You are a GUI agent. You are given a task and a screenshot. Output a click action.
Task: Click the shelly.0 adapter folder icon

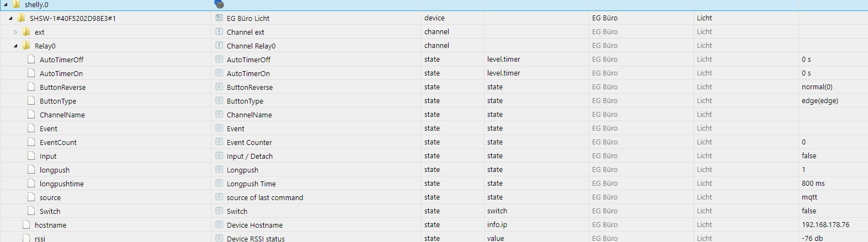pos(17,4)
